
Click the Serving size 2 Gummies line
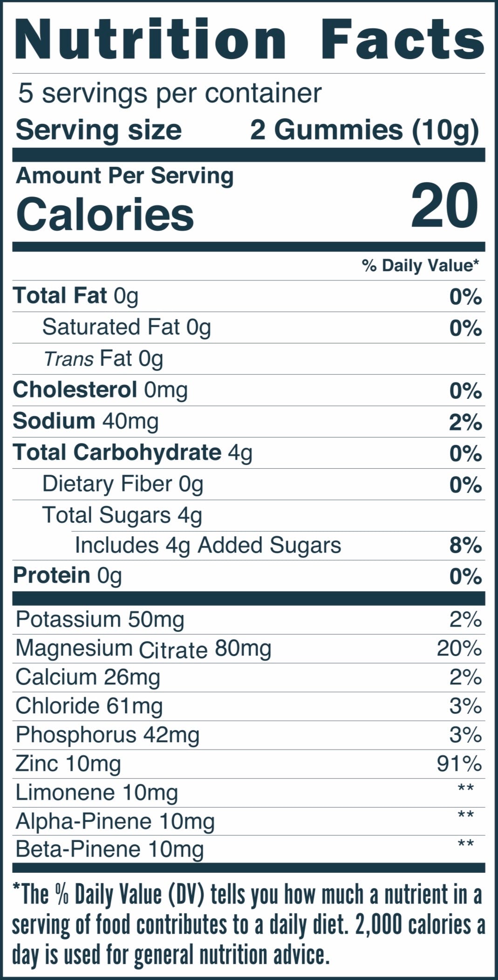247,130
